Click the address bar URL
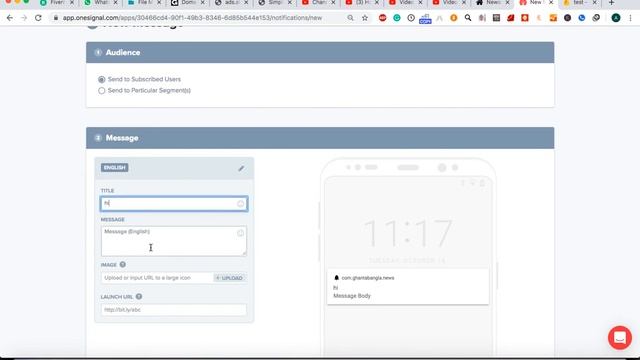This screenshot has width=640, height=360. tap(192, 18)
